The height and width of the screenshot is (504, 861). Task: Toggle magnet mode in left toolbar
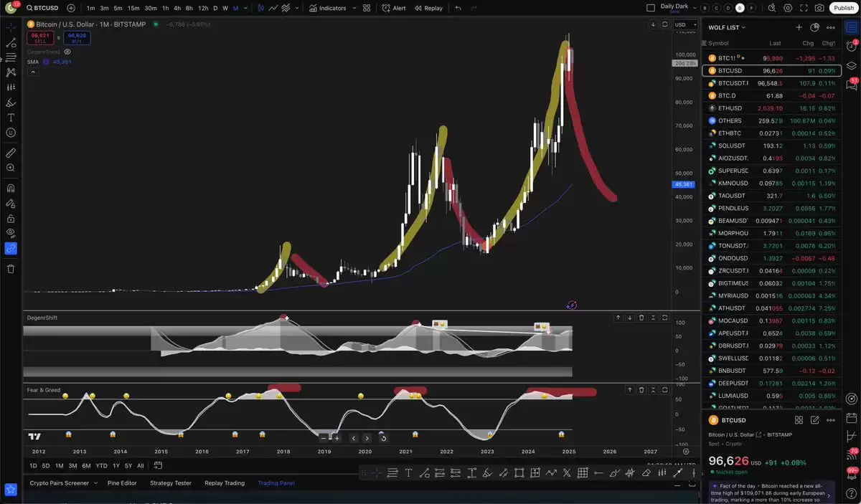11,189
